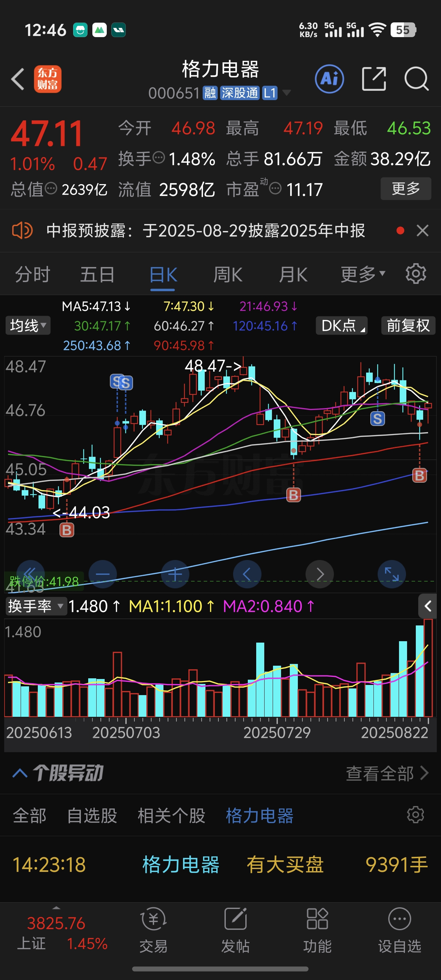Zoom in chart with plus button

175,574
